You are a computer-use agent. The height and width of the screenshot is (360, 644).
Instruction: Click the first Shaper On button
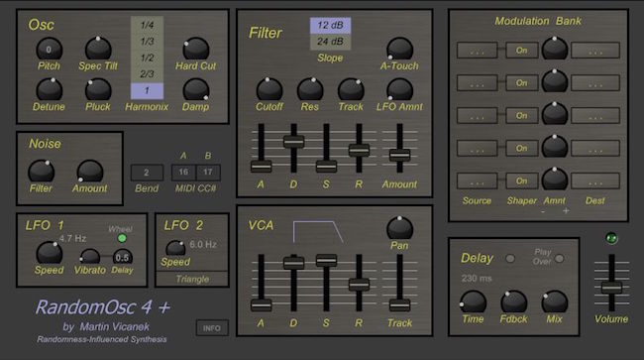[x=521, y=51]
